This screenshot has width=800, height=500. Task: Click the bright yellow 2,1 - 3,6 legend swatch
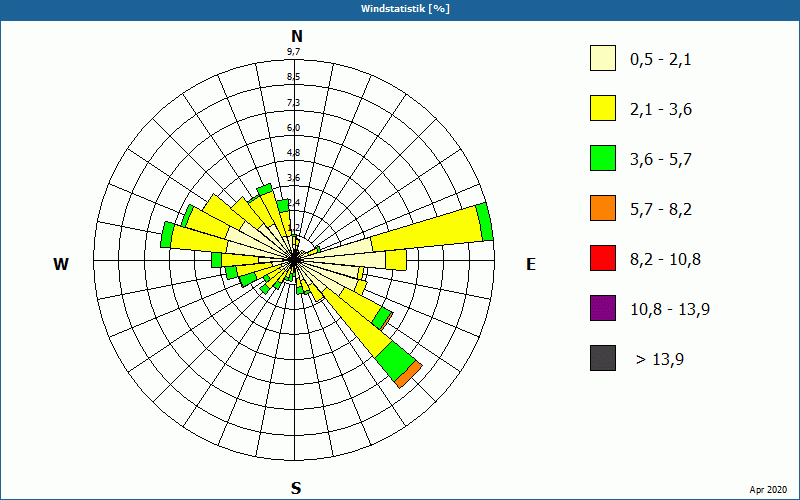(603, 108)
